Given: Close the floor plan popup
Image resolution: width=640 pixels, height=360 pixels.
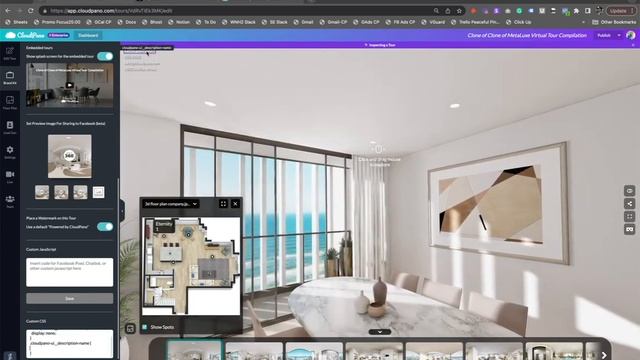Looking at the screenshot, I should (236, 204).
